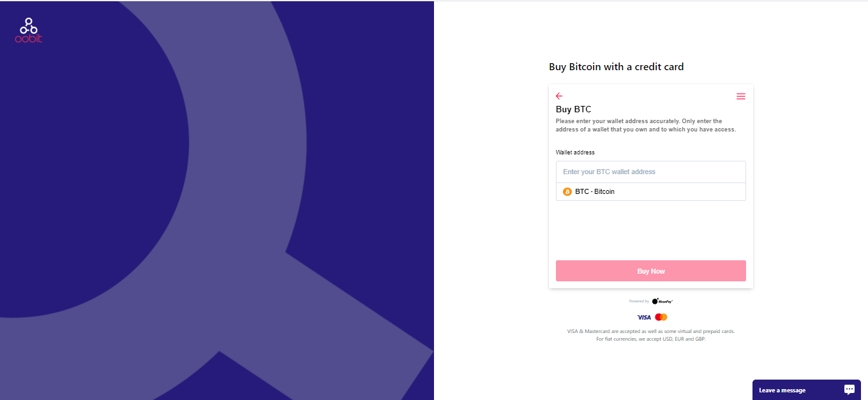Focus the BTC wallet address field
This screenshot has height=400, width=868.
(651, 172)
